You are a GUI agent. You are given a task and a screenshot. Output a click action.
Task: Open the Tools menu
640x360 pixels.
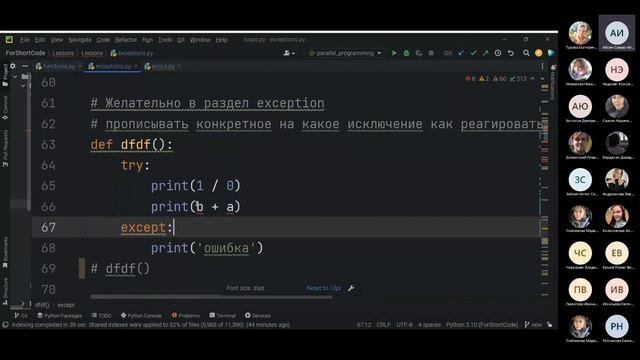165,40
